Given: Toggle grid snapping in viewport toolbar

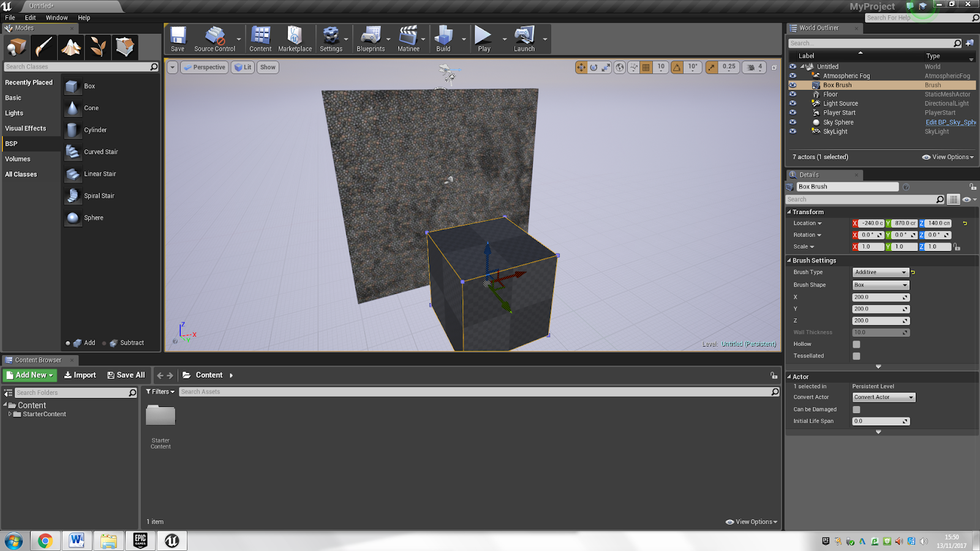Looking at the screenshot, I should pos(646,67).
